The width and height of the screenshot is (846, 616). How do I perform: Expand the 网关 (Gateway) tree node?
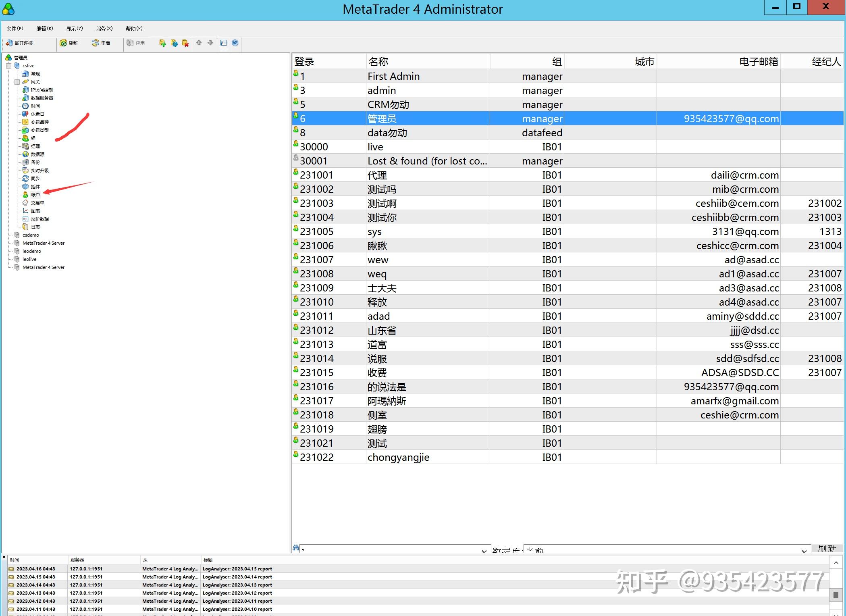click(x=17, y=82)
